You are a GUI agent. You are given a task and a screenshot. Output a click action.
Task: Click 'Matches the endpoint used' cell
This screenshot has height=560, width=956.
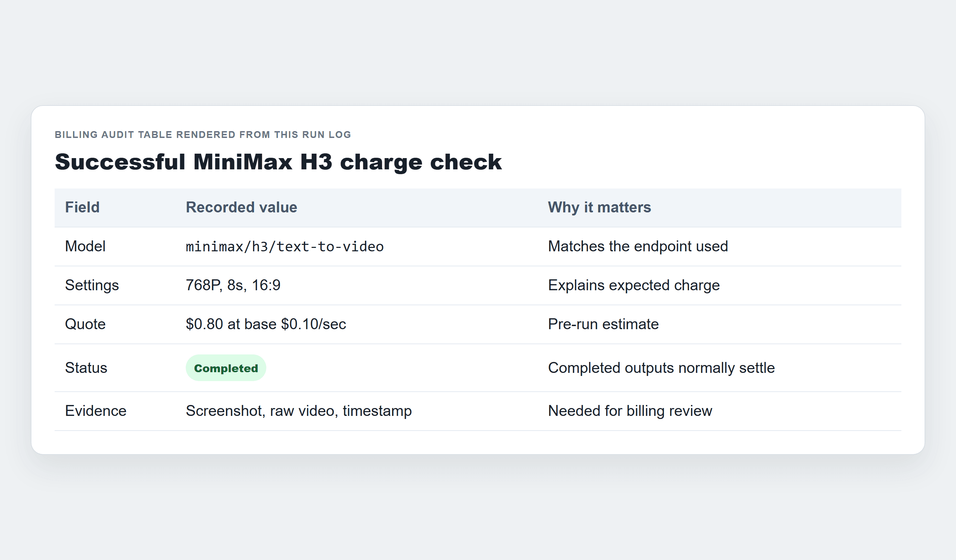[638, 246]
